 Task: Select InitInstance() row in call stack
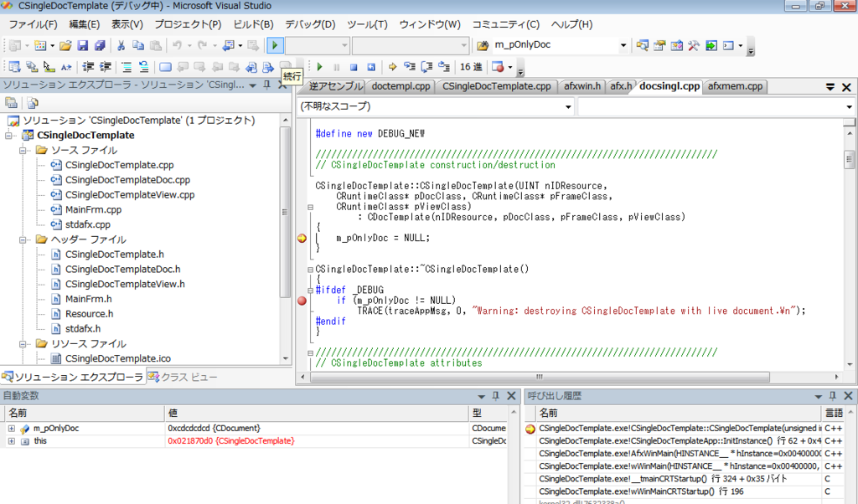tap(679, 441)
